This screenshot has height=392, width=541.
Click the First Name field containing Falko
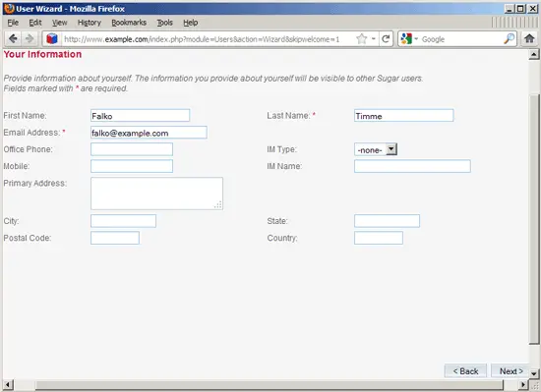point(140,115)
